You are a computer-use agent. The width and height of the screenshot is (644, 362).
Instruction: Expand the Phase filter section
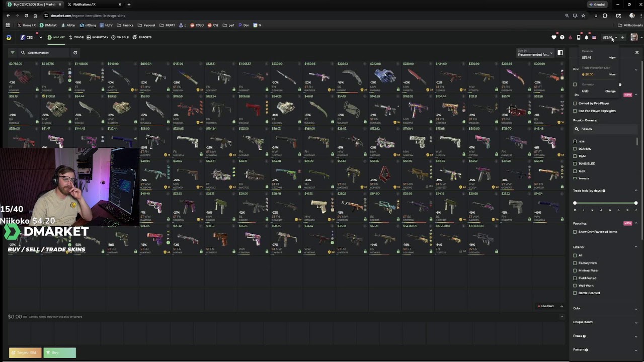click(636, 336)
